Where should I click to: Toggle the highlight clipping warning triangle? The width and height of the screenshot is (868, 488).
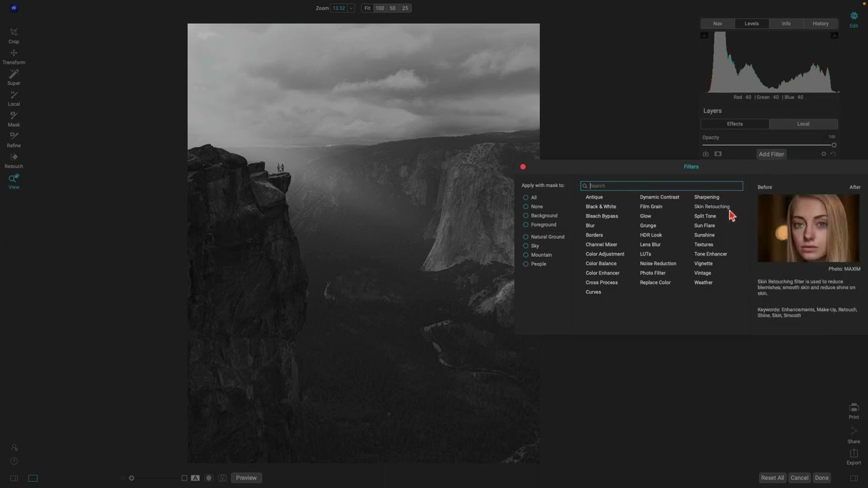click(835, 35)
